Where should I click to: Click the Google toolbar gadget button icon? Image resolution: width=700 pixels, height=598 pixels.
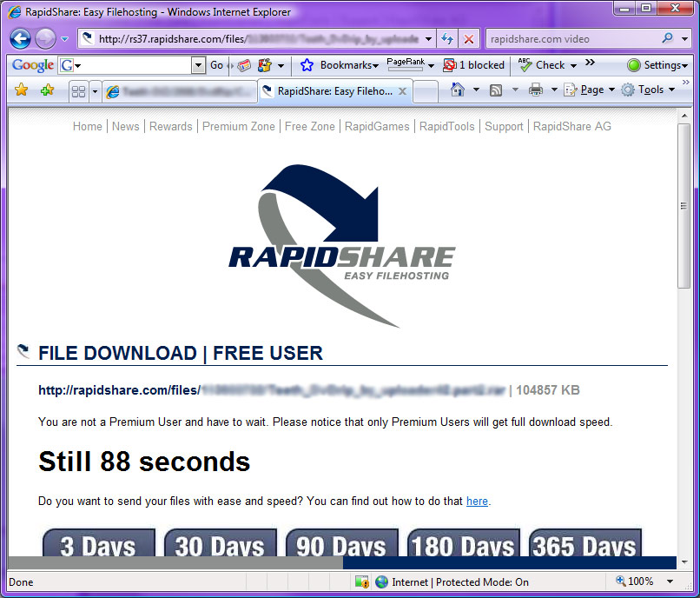pos(265,65)
